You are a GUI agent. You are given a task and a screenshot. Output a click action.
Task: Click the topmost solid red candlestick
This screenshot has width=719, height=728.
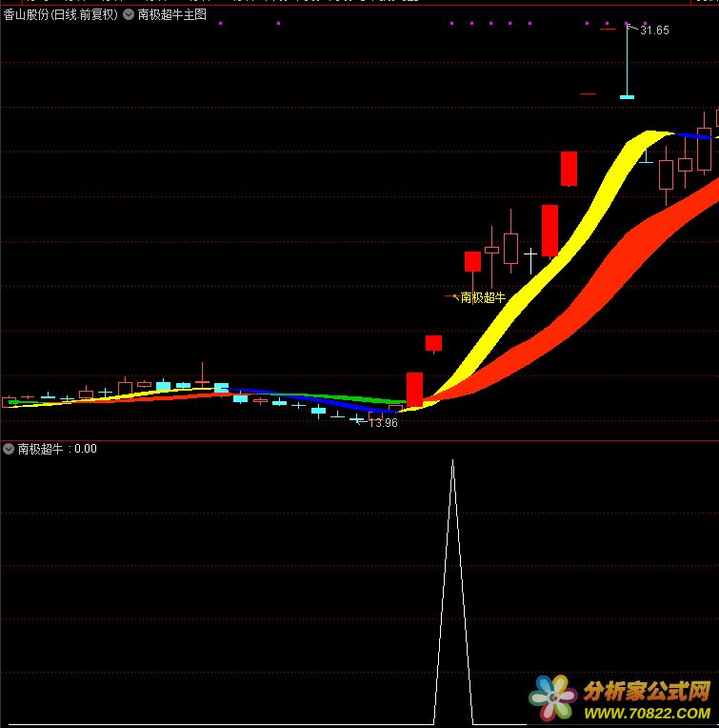click(569, 169)
